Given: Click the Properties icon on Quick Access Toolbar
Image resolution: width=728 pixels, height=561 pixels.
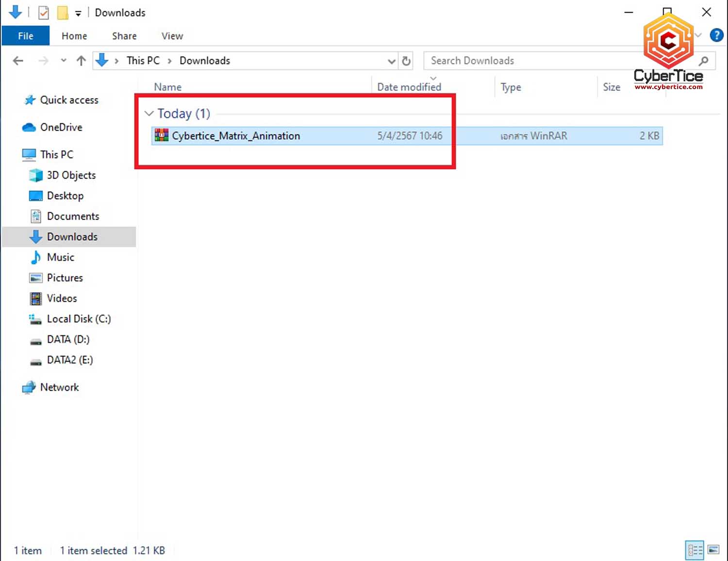Looking at the screenshot, I should tap(43, 13).
